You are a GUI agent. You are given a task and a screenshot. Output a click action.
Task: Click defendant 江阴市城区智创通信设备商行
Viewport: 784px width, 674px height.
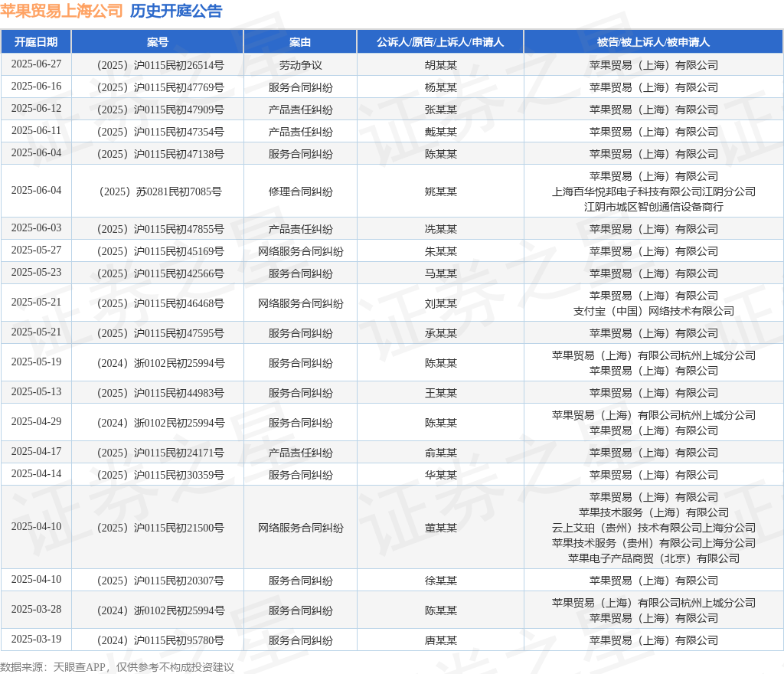click(x=654, y=207)
